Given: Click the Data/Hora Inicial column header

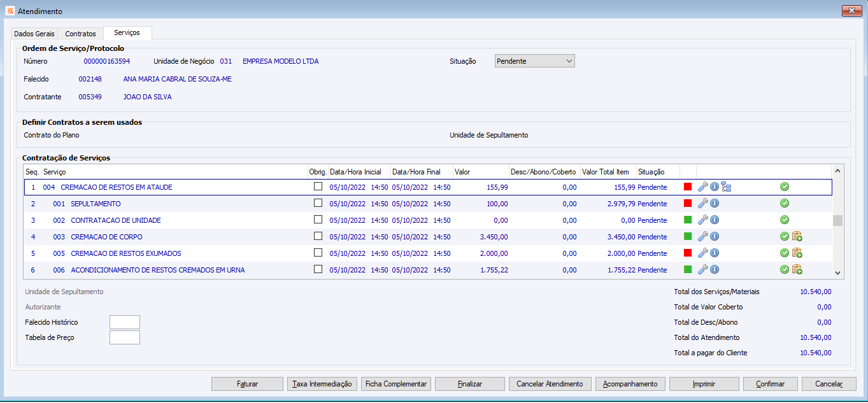Looking at the screenshot, I should point(359,172).
